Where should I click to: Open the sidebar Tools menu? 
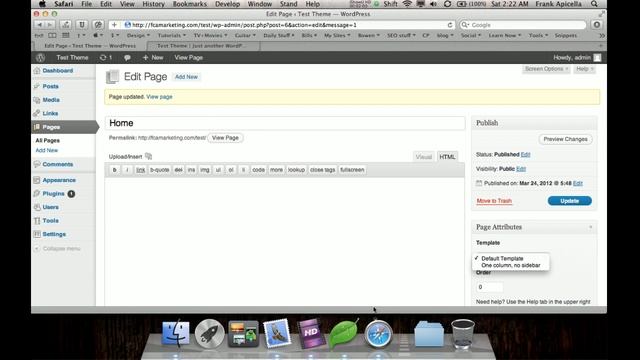click(50, 221)
